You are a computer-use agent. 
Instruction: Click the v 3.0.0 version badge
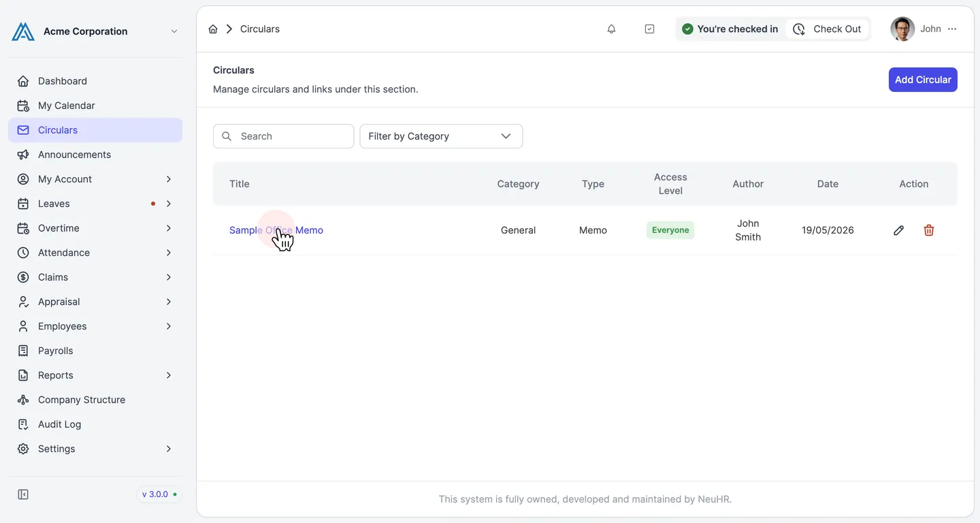click(159, 494)
